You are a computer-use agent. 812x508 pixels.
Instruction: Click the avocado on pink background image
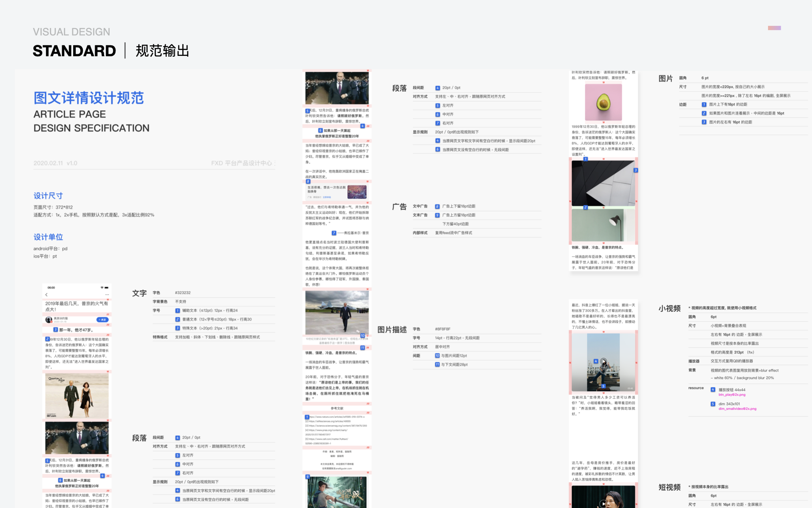point(604,102)
